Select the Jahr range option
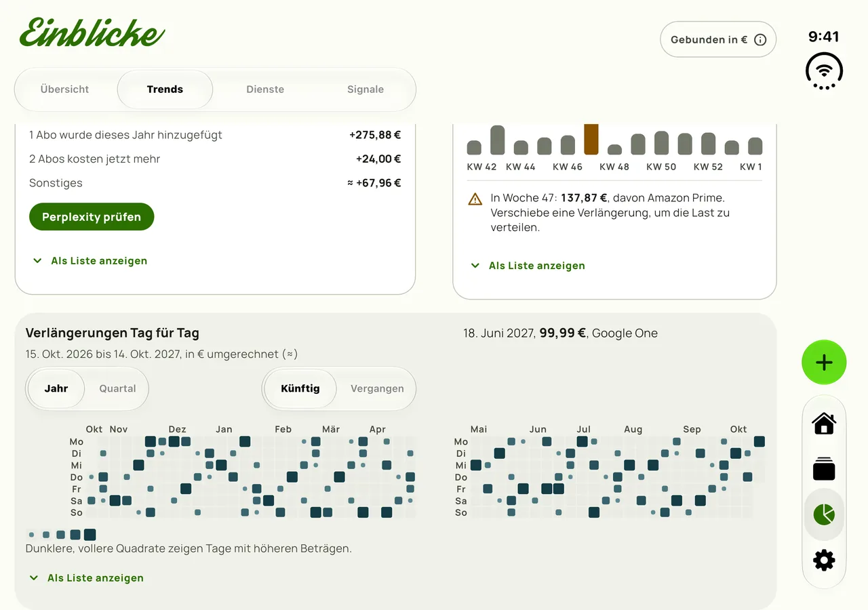 point(56,389)
